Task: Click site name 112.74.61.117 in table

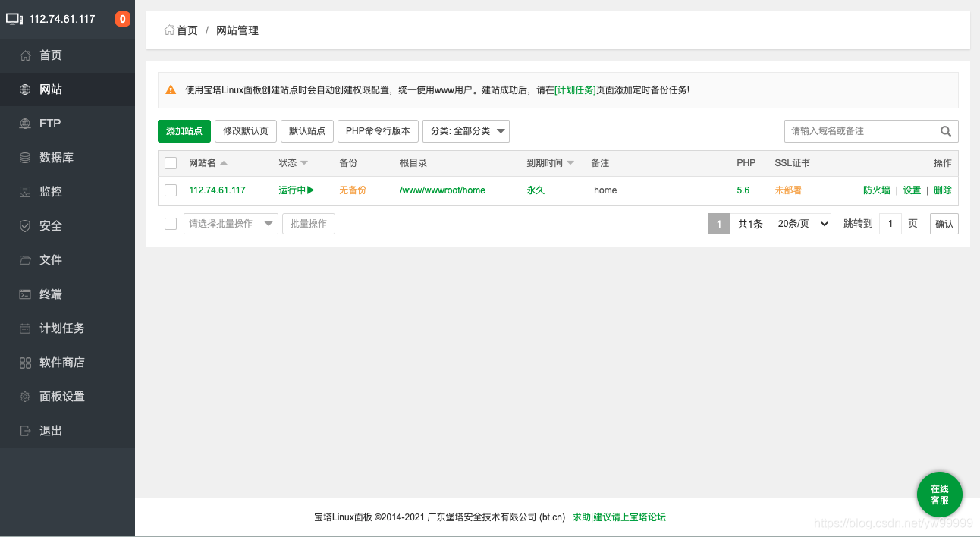Action: click(x=217, y=190)
